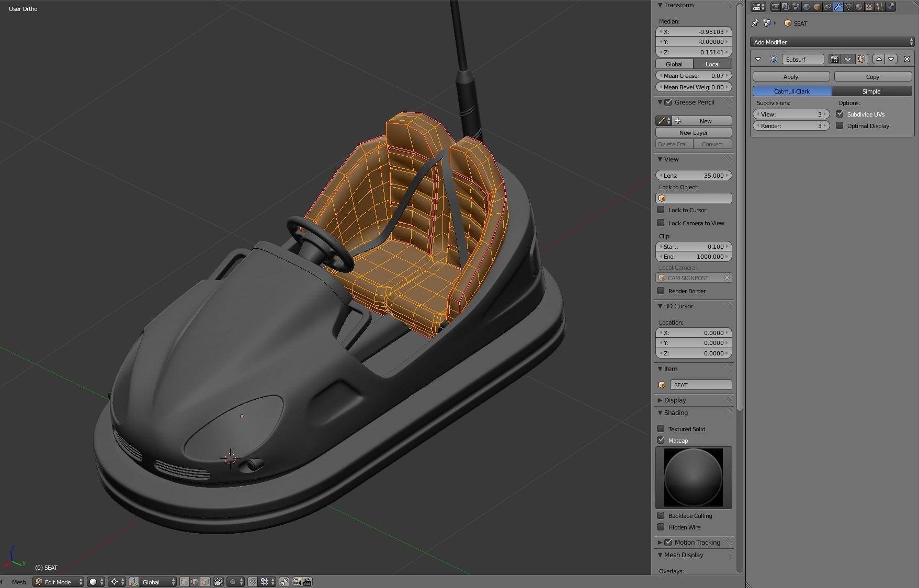Screen dimensions: 919x588
Task: Open the Global transform orientation dropdown
Action: [153, 582]
